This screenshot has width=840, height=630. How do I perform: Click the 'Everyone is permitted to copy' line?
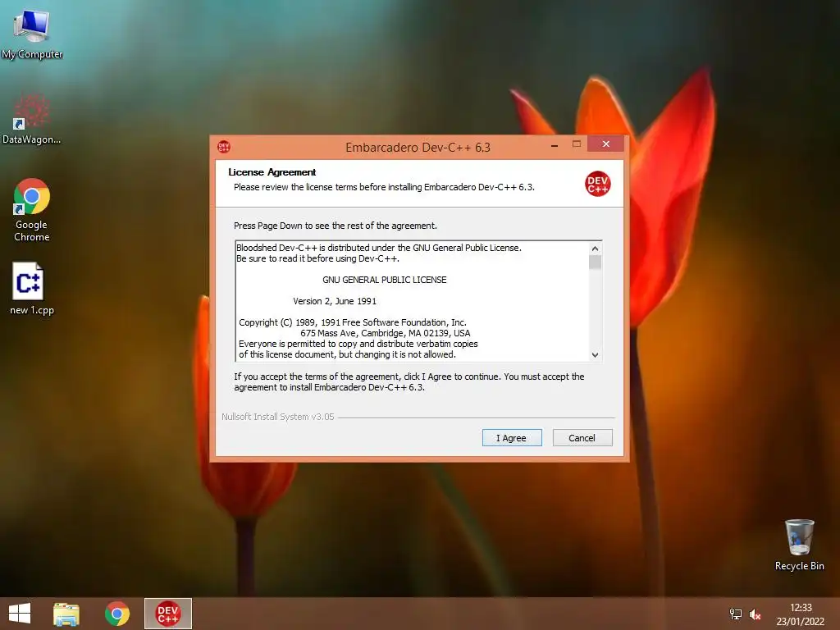point(358,344)
